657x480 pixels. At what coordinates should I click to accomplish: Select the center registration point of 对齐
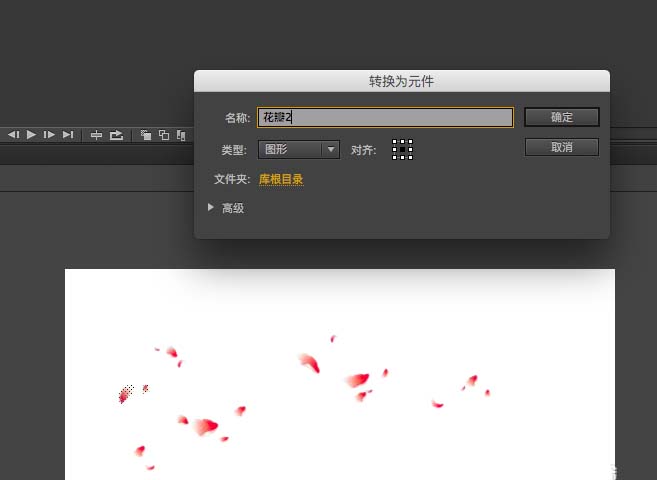pyautogui.click(x=402, y=150)
